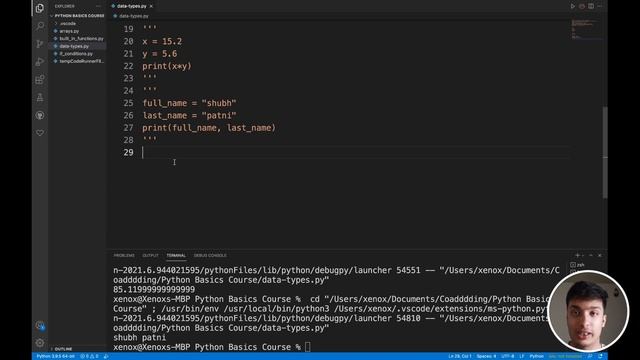640x360 pixels.
Task: Click line 22 print(x*y)
Action: click(x=167, y=66)
